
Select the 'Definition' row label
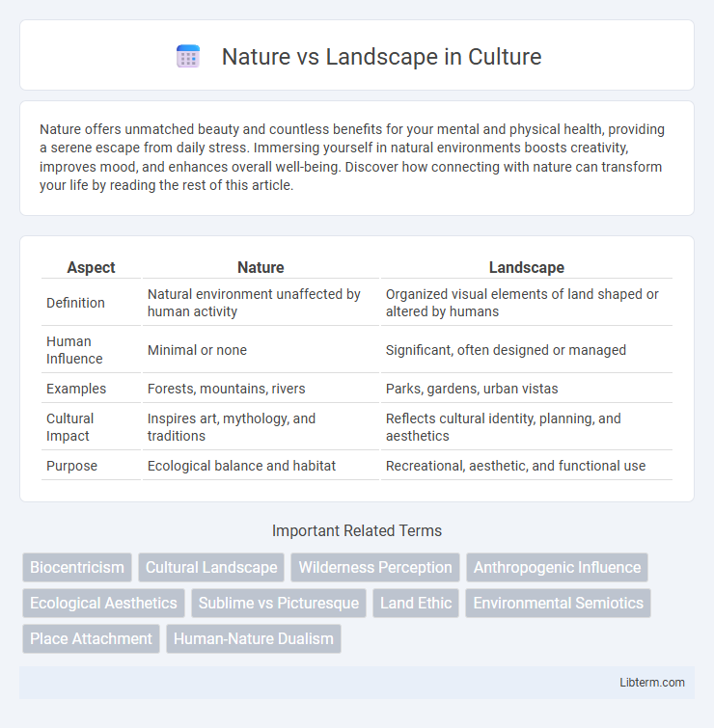point(75,303)
